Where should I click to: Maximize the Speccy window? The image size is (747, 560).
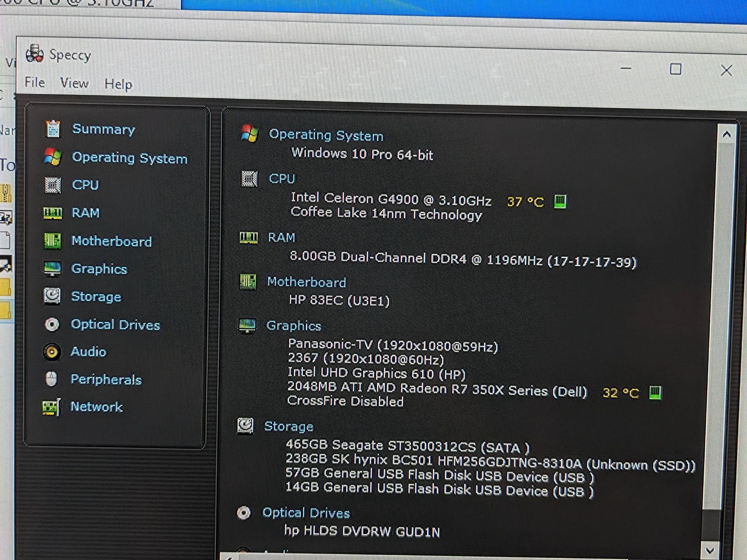tap(676, 69)
